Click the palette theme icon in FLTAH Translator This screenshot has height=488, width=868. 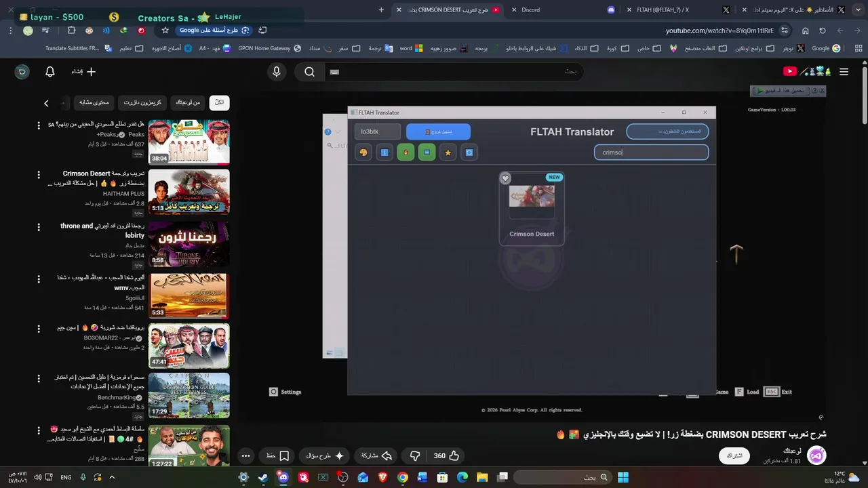pos(363,152)
